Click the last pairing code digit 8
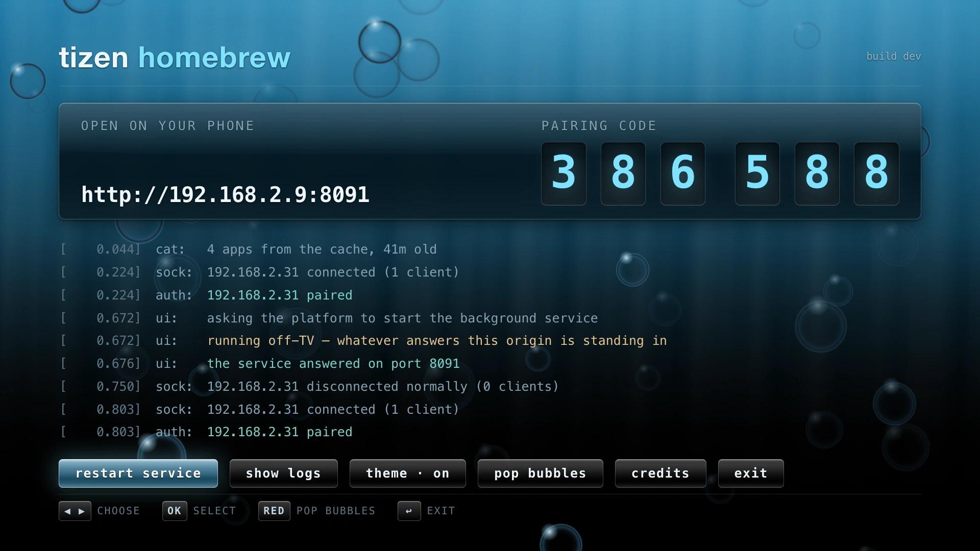The image size is (980, 551). pos(876,173)
